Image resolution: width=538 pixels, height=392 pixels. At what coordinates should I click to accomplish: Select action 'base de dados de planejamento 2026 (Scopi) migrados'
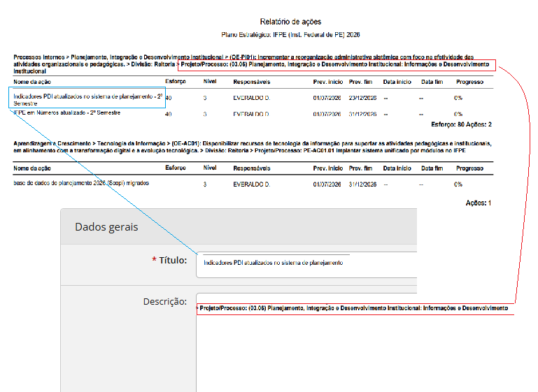[x=81, y=183]
